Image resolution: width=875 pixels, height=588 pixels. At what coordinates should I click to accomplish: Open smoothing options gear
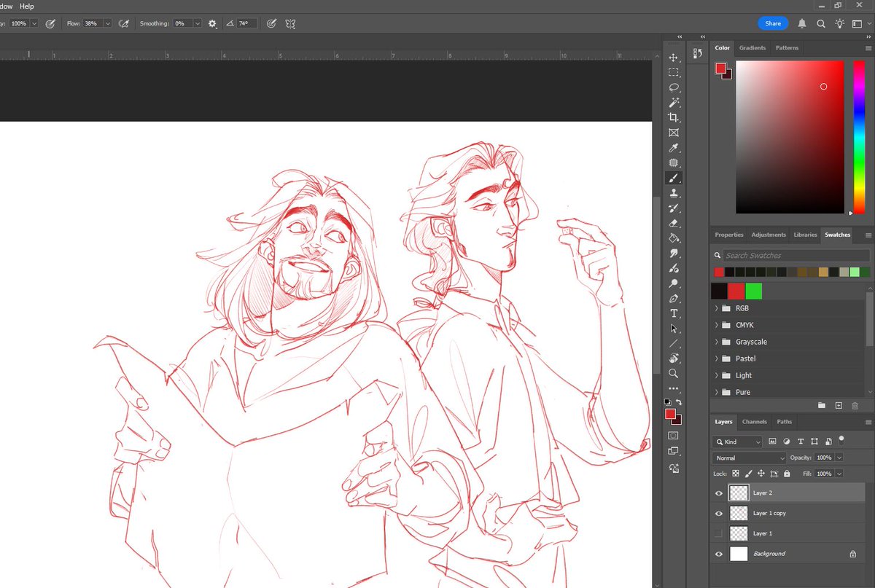[x=212, y=23]
